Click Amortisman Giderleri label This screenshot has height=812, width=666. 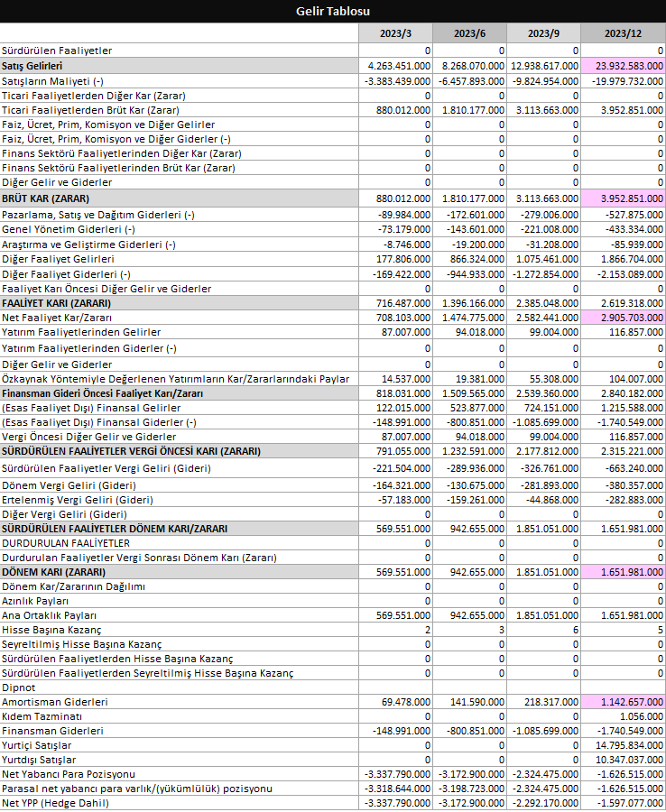[55, 702]
